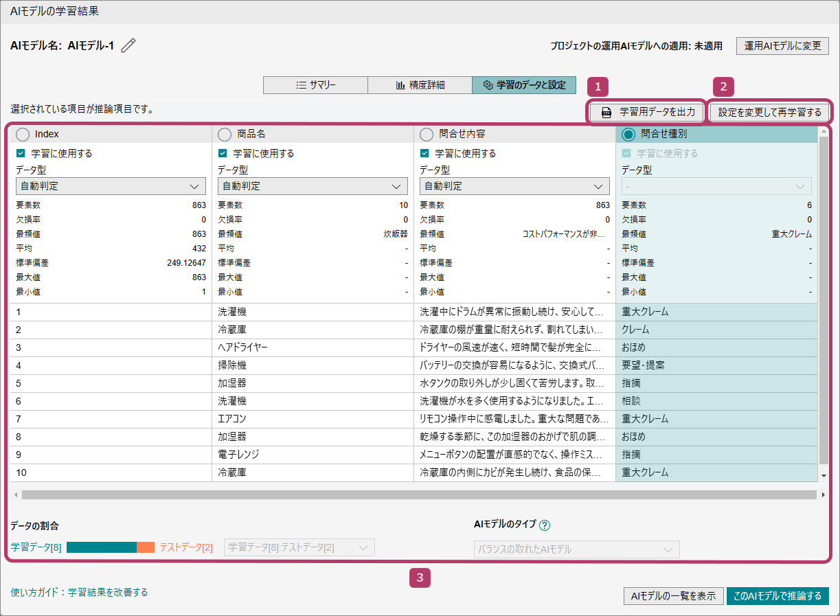Select the 商品名 column radio button

(x=225, y=134)
